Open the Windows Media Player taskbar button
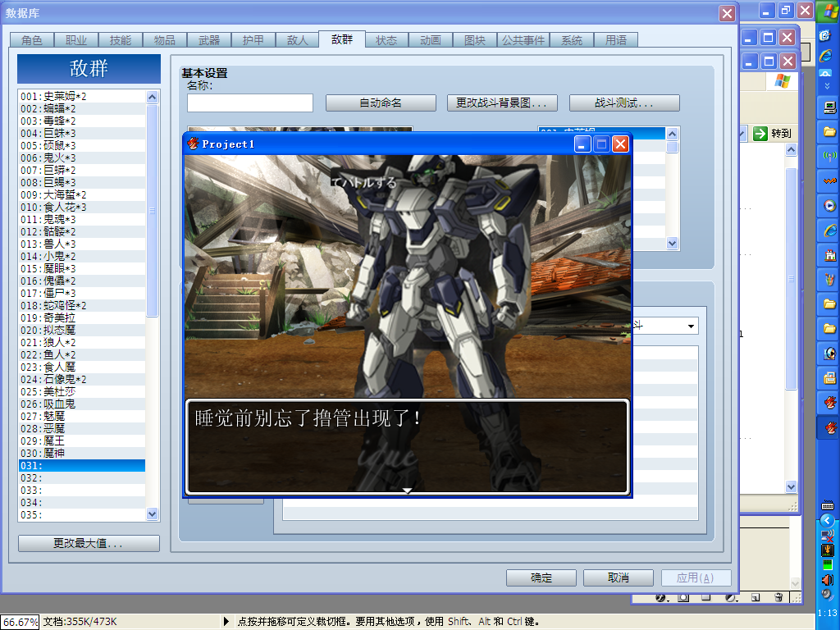The height and width of the screenshot is (630, 840). [829, 205]
